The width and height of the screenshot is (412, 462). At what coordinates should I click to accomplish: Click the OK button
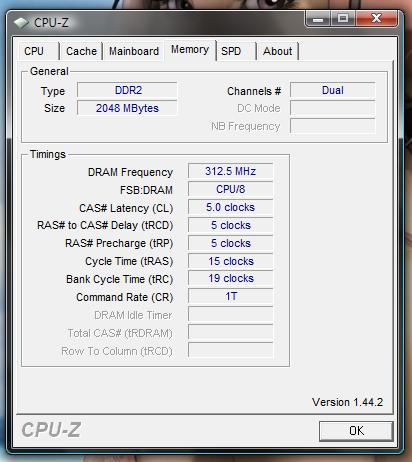[356, 431]
